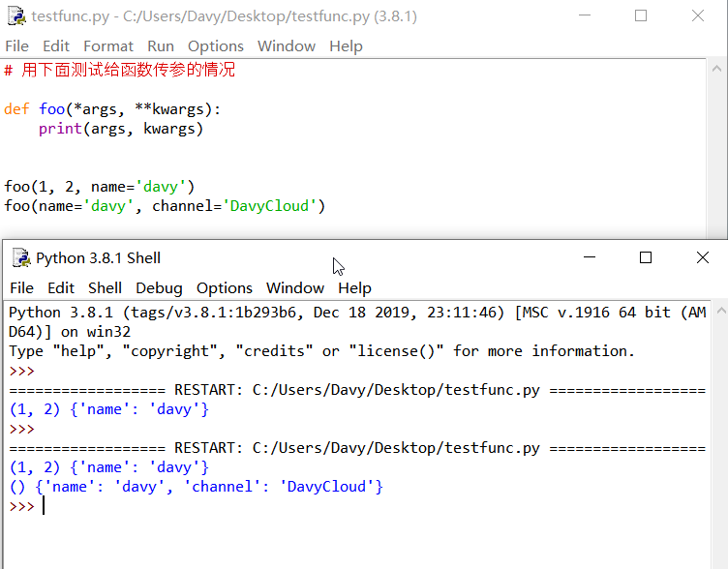Click the Python icon in testfunc.py title bar
This screenshot has width=728, height=569.
click(x=16, y=15)
